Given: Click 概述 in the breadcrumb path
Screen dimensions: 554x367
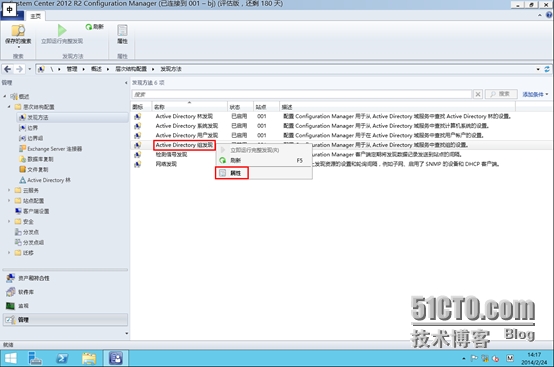Looking at the screenshot, I should click(x=96, y=69).
